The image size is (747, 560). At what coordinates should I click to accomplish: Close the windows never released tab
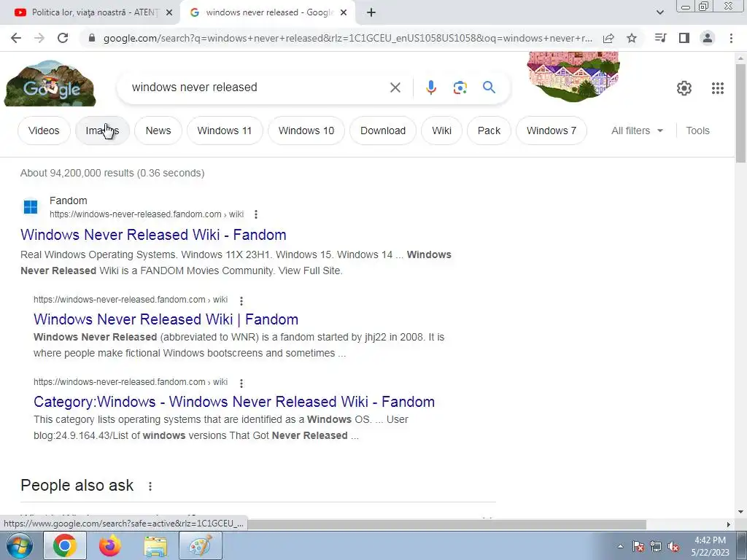[344, 13]
